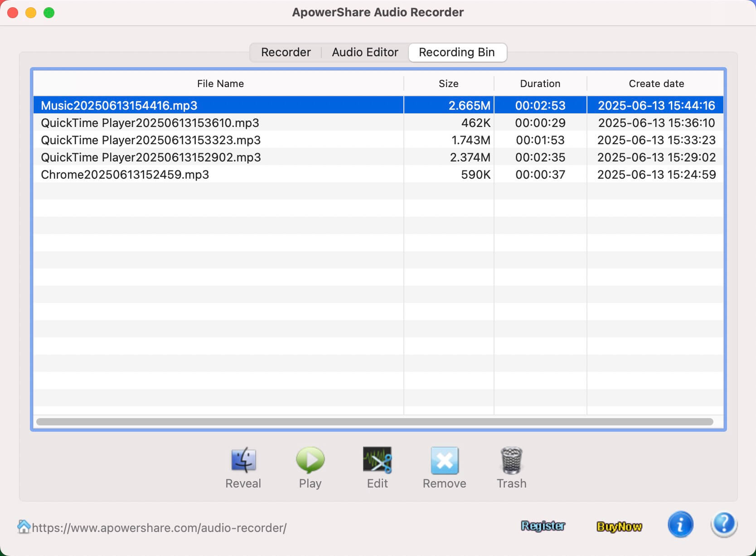The image size is (756, 556).
Task: Open the Audio Editor tab
Action: (x=365, y=52)
